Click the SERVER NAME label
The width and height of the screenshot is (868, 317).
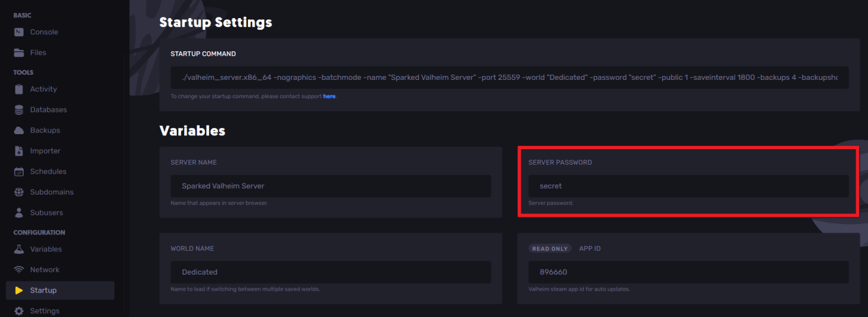coord(194,162)
